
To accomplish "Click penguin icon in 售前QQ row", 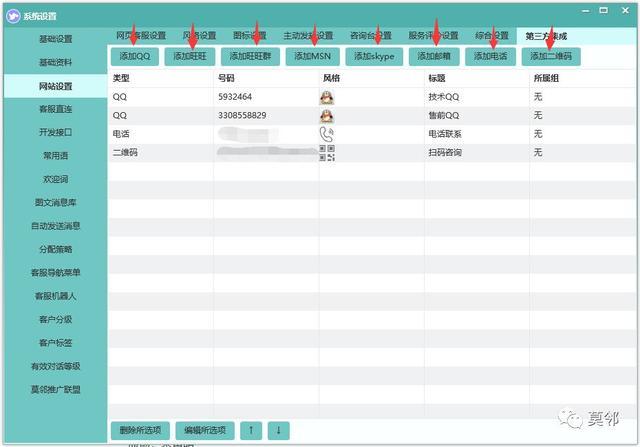I will (x=327, y=116).
